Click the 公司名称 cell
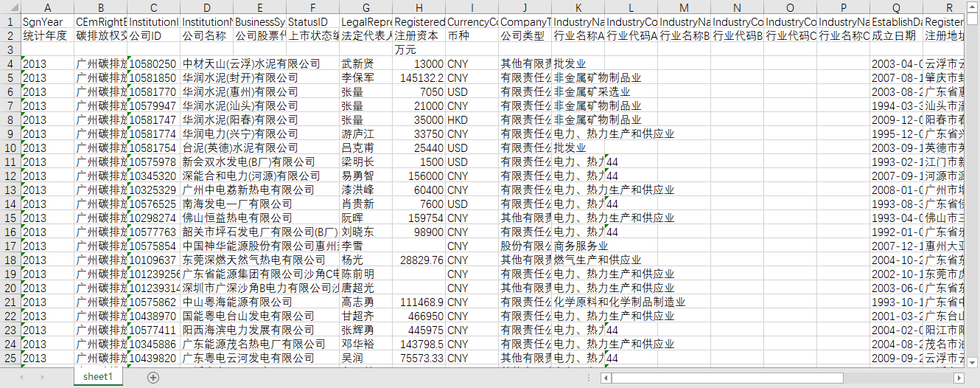Viewport: 980px width, 388px height. coord(207,35)
